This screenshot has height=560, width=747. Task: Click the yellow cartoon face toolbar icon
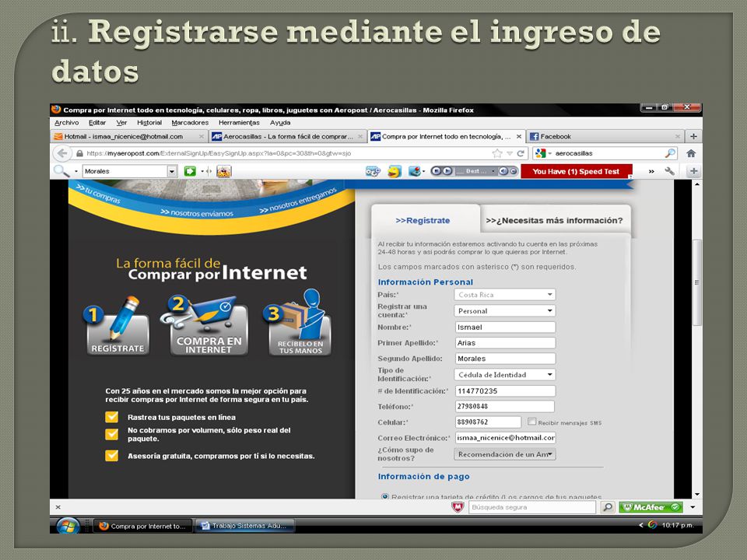[x=394, y=171]
